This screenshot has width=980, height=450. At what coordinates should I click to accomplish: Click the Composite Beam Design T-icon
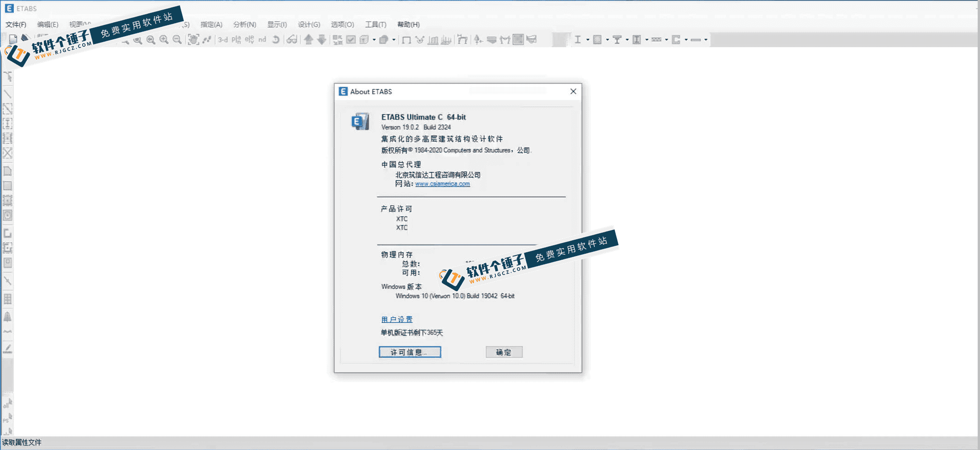click(x=617, y=40)
